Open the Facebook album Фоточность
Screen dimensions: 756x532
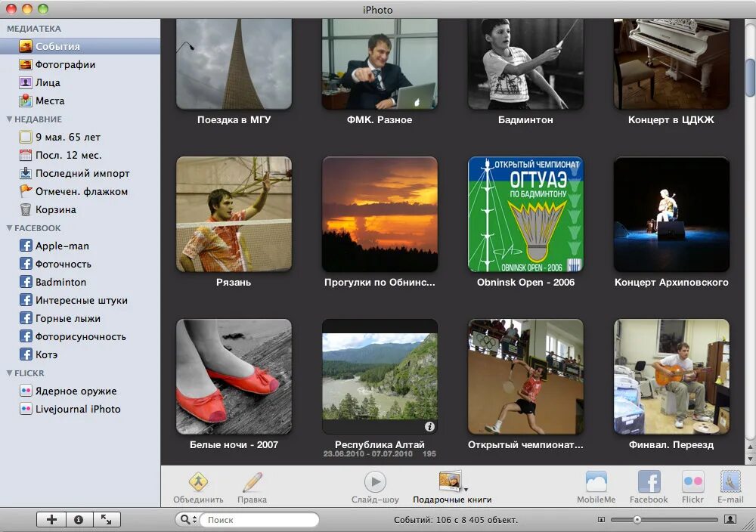80,264
